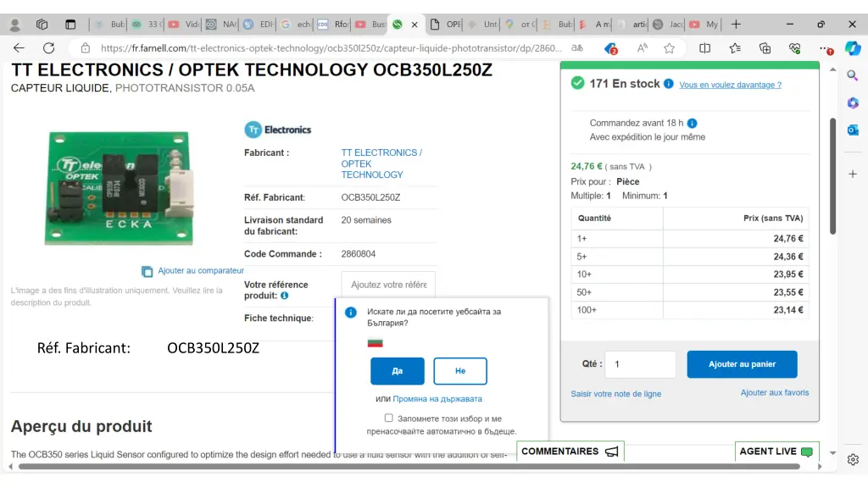
Task: Open the Favorites list icon
Action: point(735,48)
